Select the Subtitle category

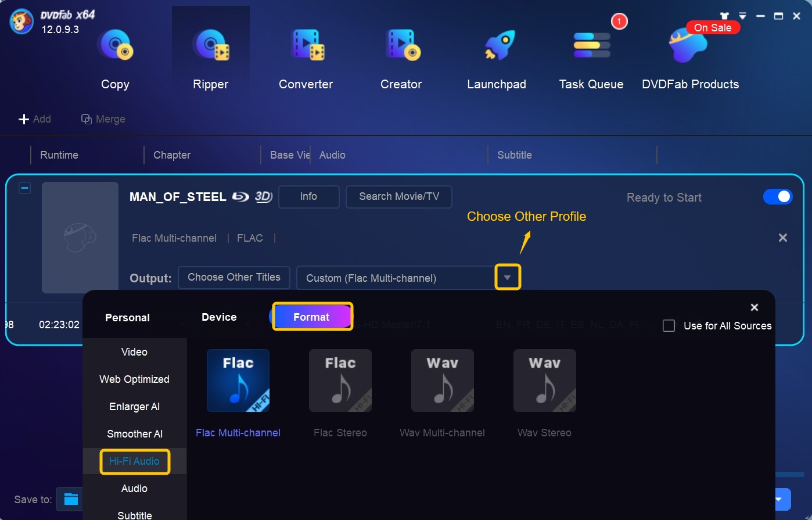pyautogui.click(x=134, y=514)
